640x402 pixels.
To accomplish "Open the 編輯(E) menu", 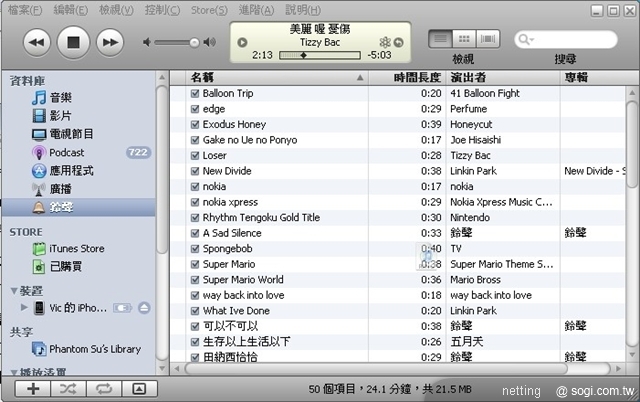I will click(71, 10).
